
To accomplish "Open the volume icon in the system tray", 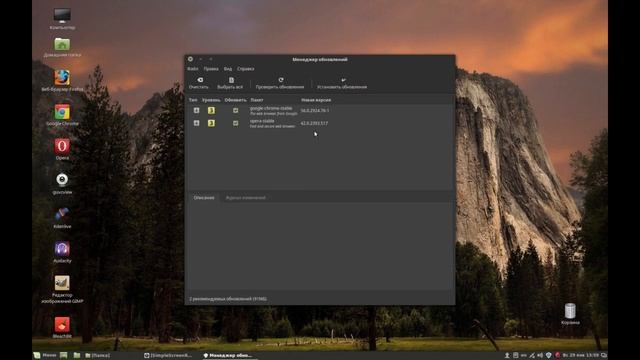I will (540, 356).
